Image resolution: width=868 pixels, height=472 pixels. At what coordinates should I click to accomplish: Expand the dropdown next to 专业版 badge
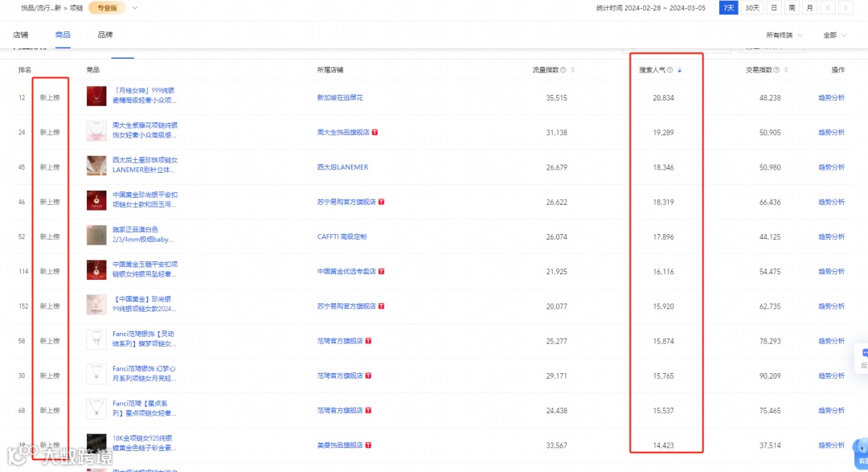coord(135,8)
